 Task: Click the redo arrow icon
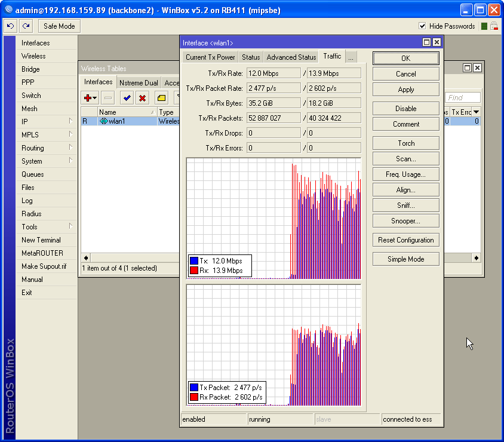pos(25,26)
